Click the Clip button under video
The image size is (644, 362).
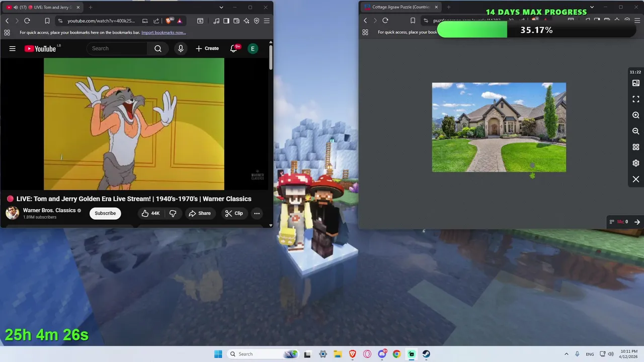pos(234,213)
